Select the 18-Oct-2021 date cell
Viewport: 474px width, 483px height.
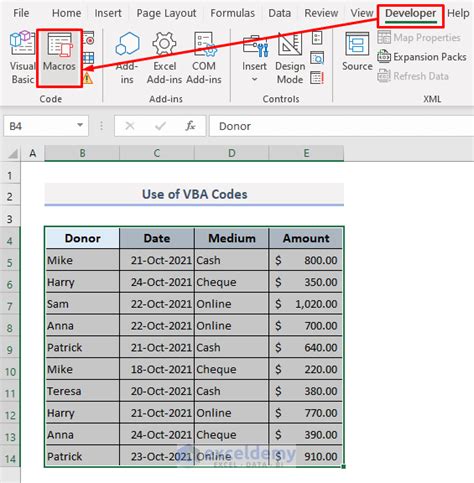coord(157,369)
